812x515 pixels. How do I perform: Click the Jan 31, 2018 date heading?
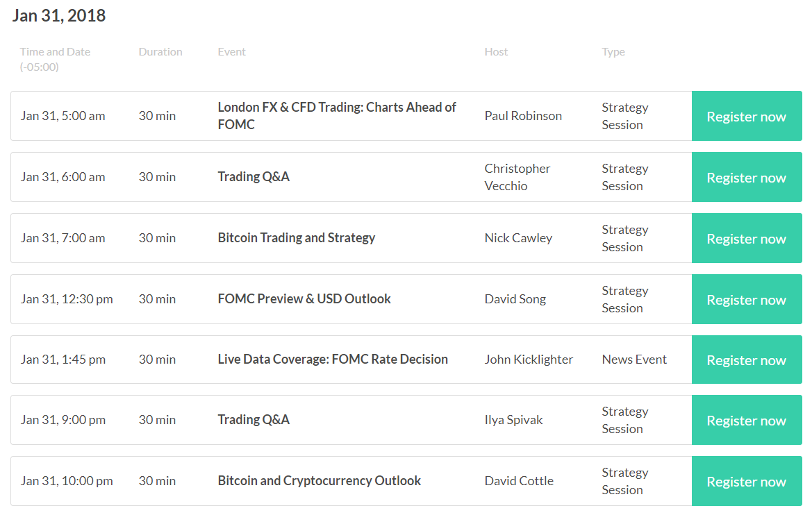click(58, 15)
